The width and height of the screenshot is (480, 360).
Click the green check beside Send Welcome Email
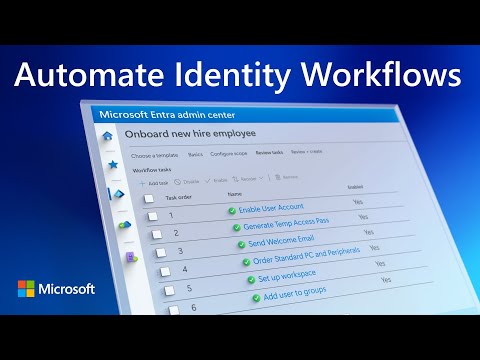pos(242,245)
